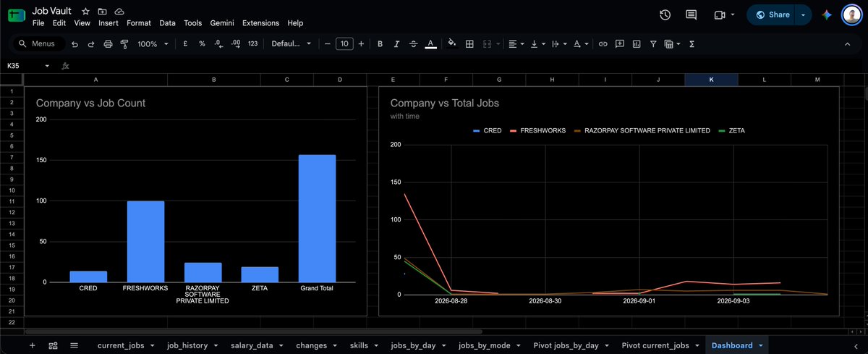Activate the Paint format tool
868x354 pixels.
tap(124, 44)
